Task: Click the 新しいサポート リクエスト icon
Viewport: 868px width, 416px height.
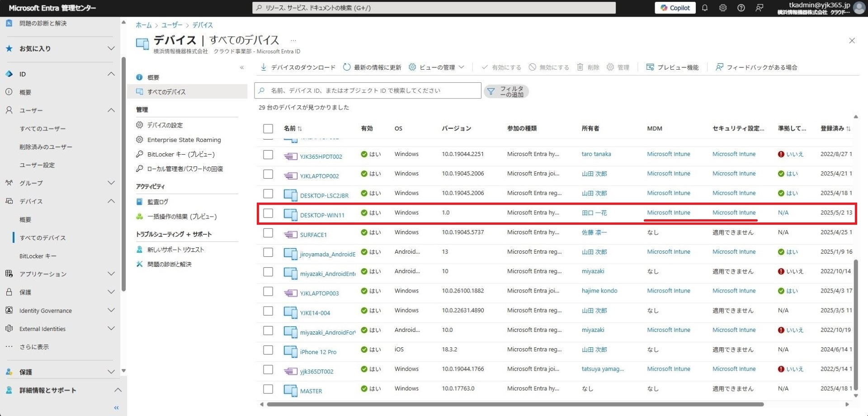Action: point(139,249)
